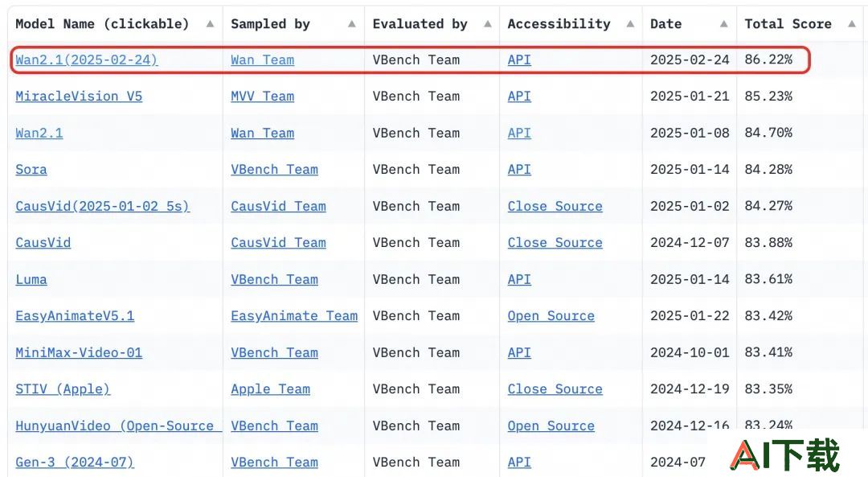868x477 pixels.
Task: Open the MiniMax-Video-01 model link
Action: click(79, 352)
